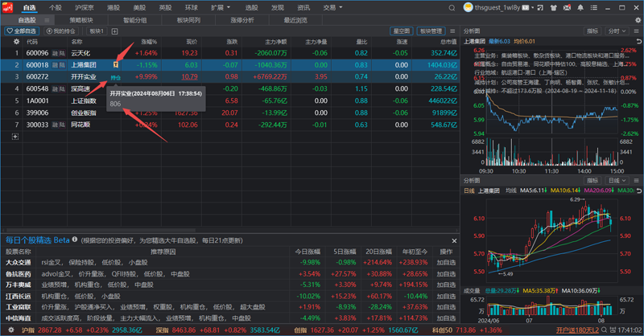Click the pop-out window icon in title bar

click(540, 7)
